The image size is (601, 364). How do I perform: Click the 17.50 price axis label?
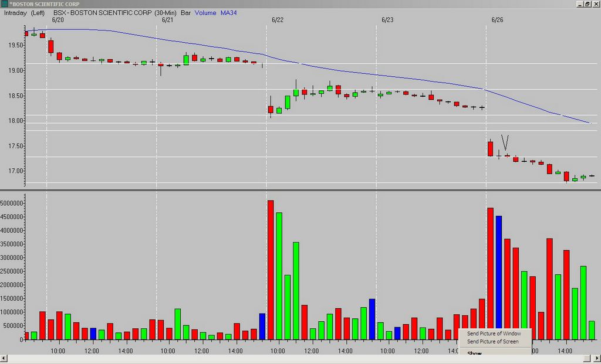point(16,146)
